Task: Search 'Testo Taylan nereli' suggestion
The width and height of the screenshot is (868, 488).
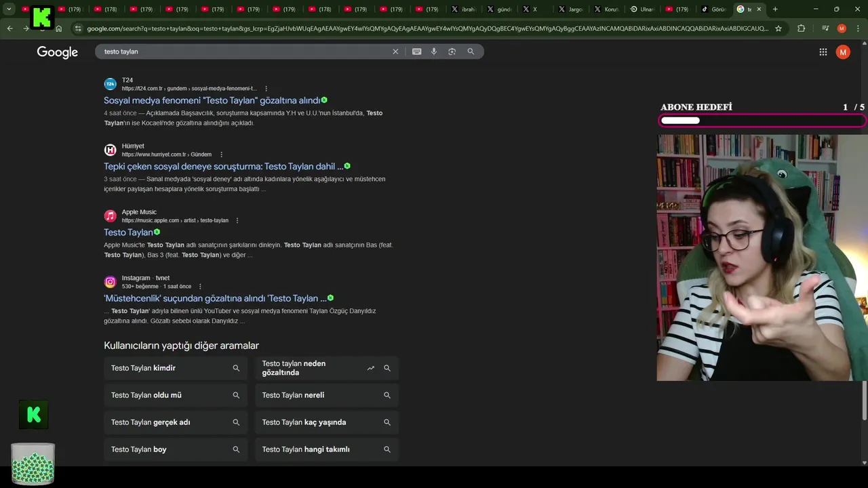Action: tap(327, 395)
